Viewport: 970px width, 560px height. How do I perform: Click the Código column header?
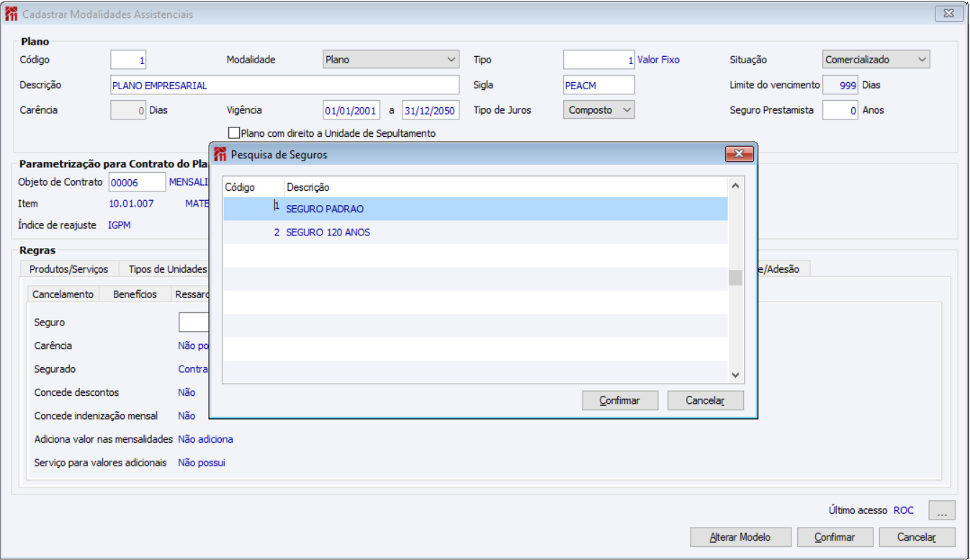tap(253, 187)
